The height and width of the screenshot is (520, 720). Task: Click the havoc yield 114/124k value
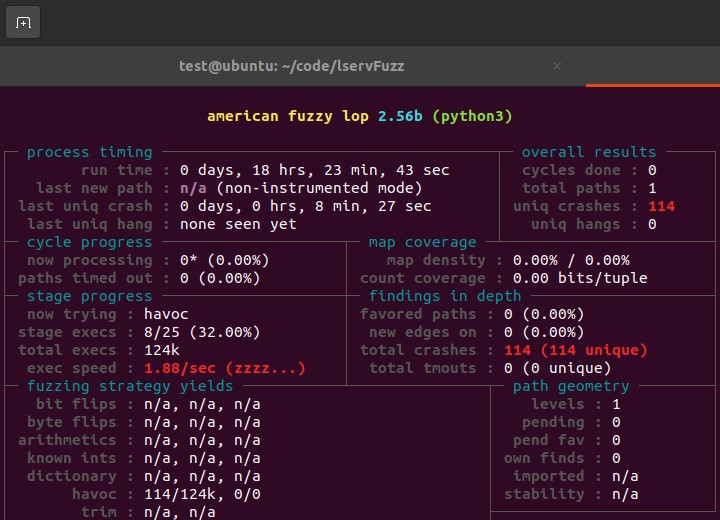184,494
